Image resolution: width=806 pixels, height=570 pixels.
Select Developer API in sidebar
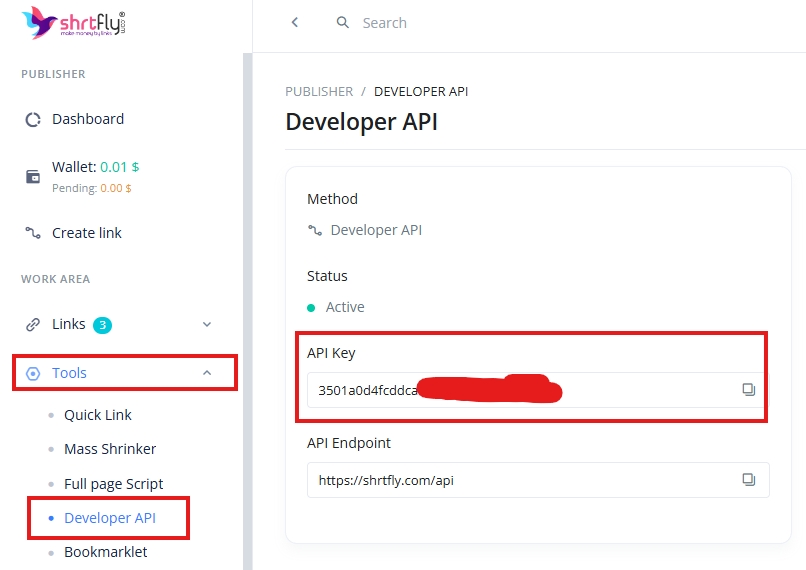point(110,518)
